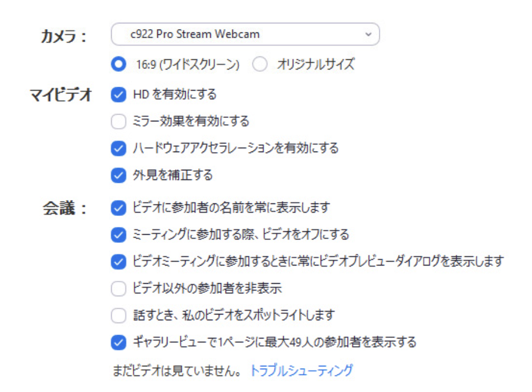Click the c922 Pro Stream Webcam text

point(195,34)
